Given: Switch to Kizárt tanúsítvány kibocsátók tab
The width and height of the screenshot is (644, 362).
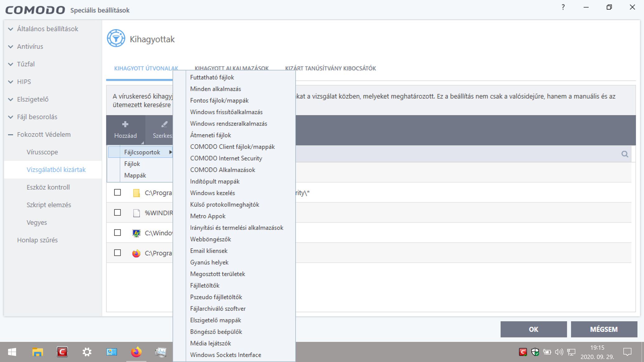Looking at the screenshot, I should (x=331, y=68).
